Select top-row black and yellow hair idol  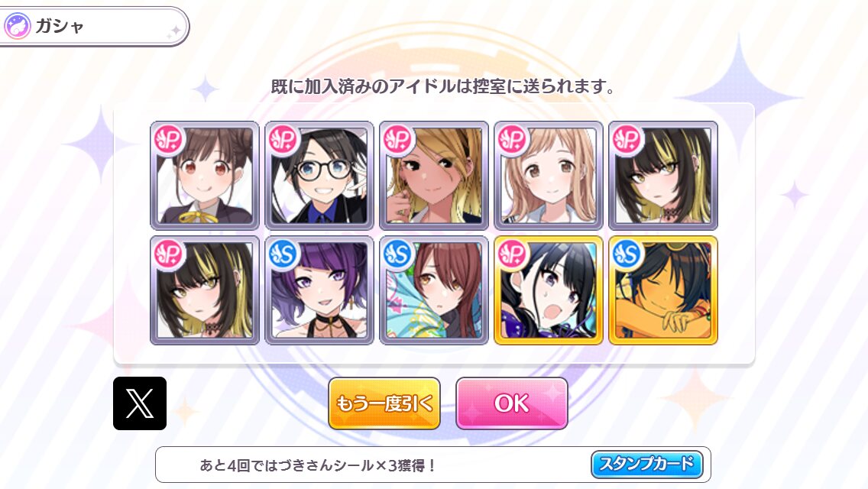tap(663, 176)
